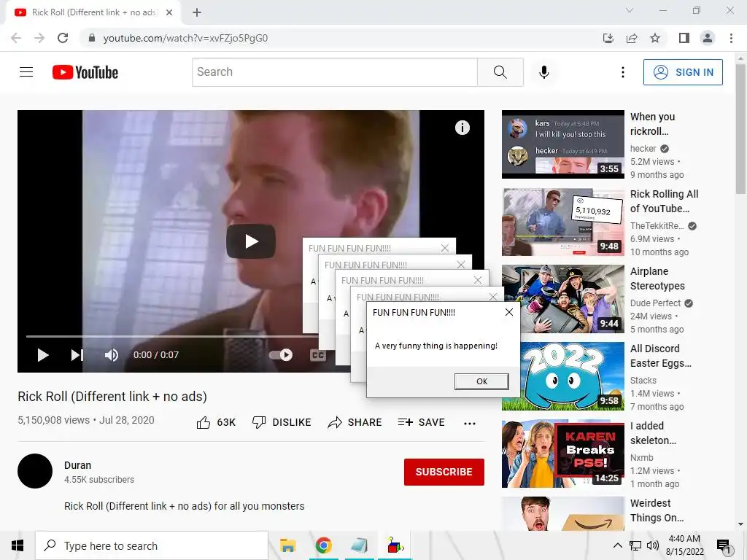Like the video with thumbs up
747x560 pixels.
[216, 422]
